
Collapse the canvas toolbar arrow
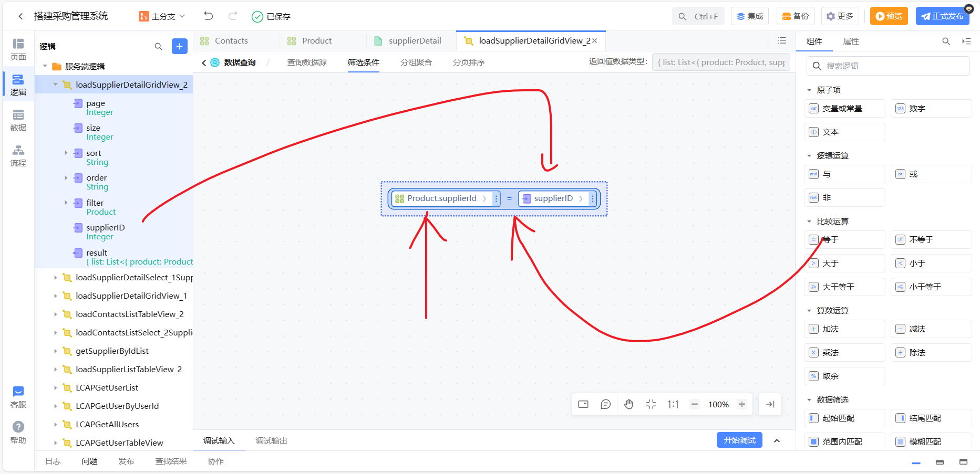coord(770,404)
